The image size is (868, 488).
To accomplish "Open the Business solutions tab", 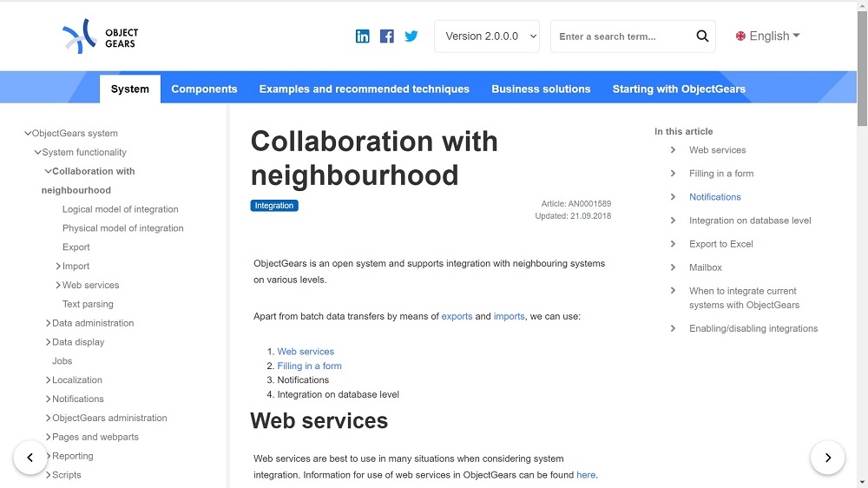I will (x=541, y=89).
